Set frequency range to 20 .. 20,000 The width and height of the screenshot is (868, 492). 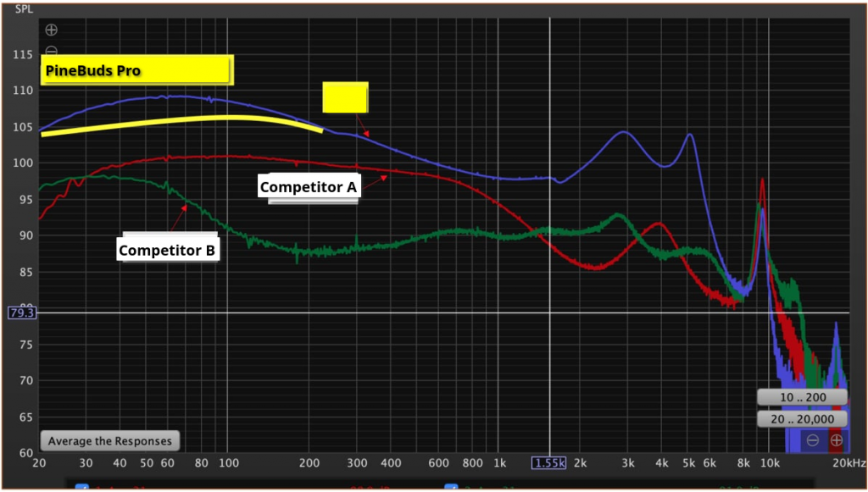coord(802,419)
